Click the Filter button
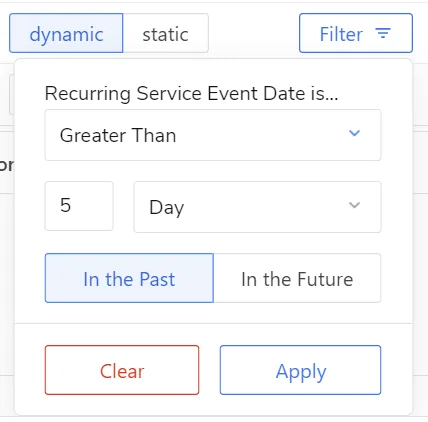The height and width of the screenshot is (422, 428). click(x=356, y=33)
